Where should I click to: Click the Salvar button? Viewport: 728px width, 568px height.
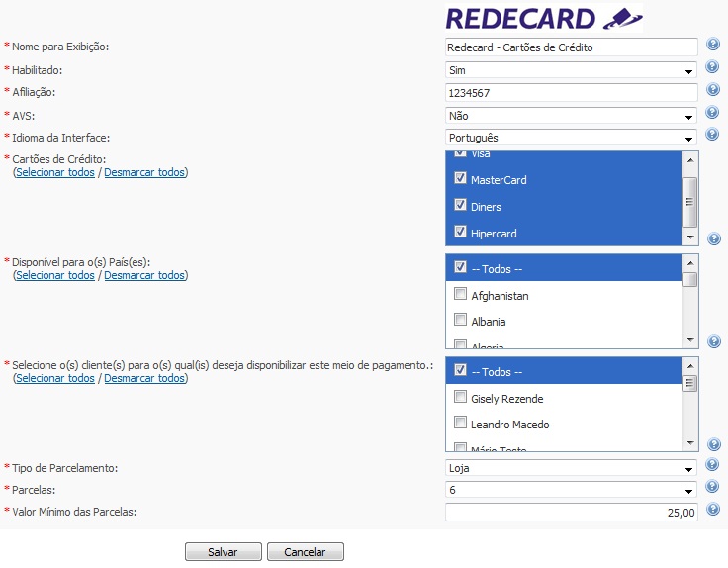[224, 552]
